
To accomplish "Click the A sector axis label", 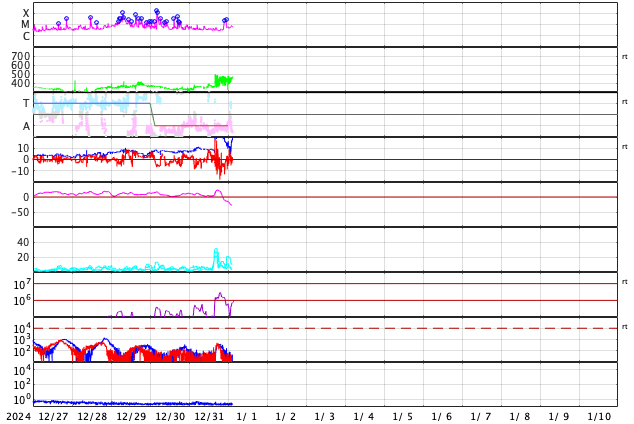I will point(26,127).
